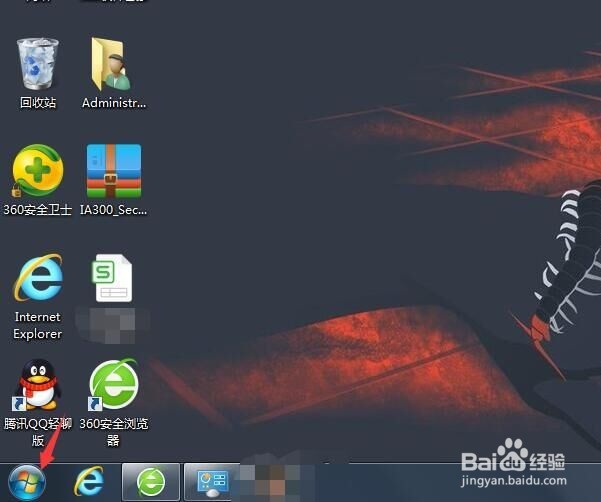Launch 腾讯QQ轻聊版 desktop shortcut
Image resolution: width=601 pixels, height=502 pixels.
pos(37,385)
